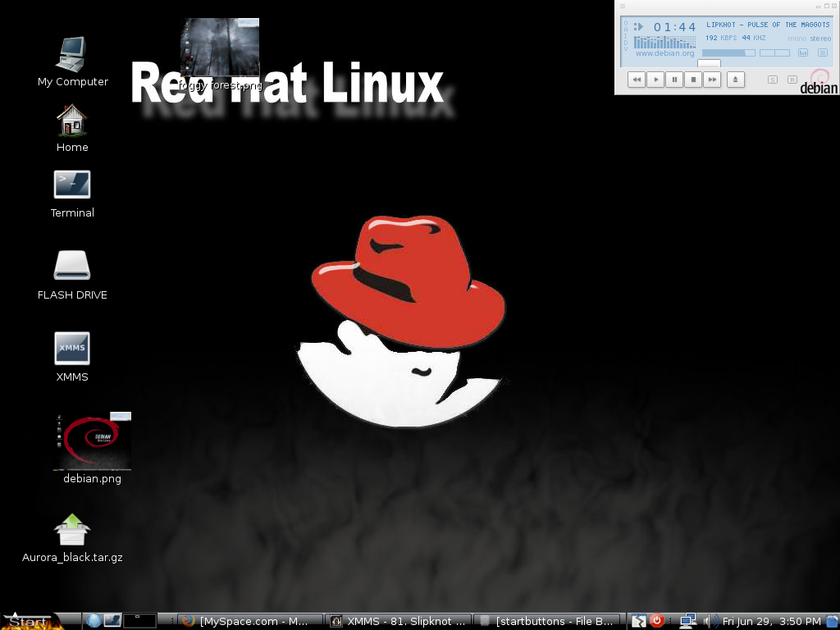Open XMMS main menu icon in titlebar
Screen dimensions: 840x630
coord(623,7)
